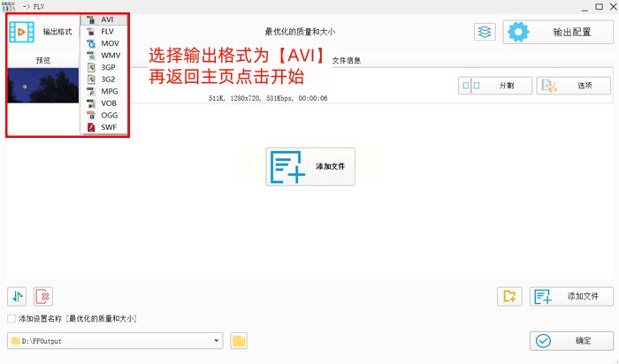Viewport: 619px width, 364px height.
Task: Close the FLV settings window
Action: coord(614,7)
